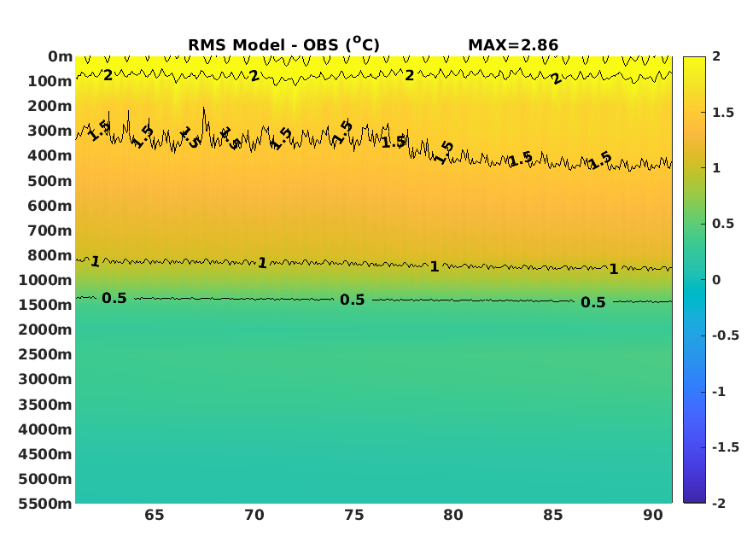Select the '3000m' y-axis label

point(45,380)
